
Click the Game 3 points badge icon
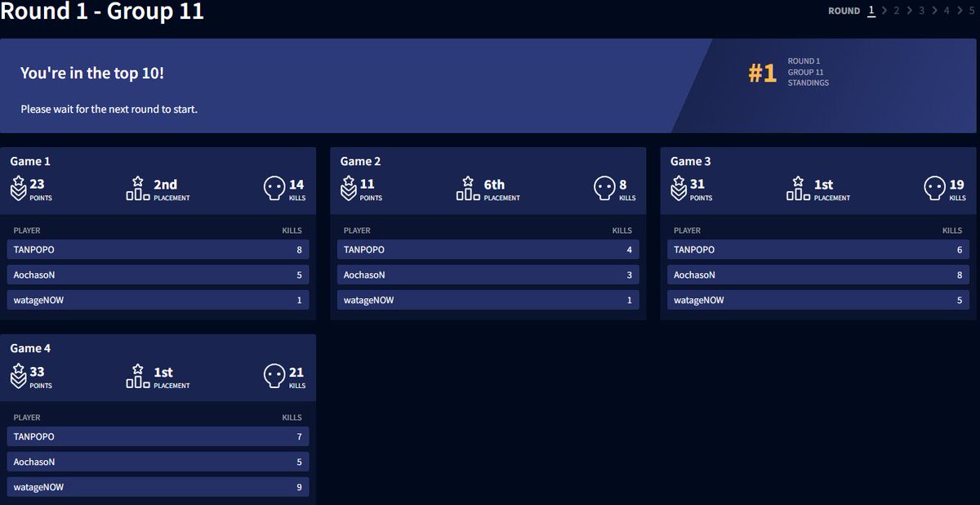click(x=678, y=189)
